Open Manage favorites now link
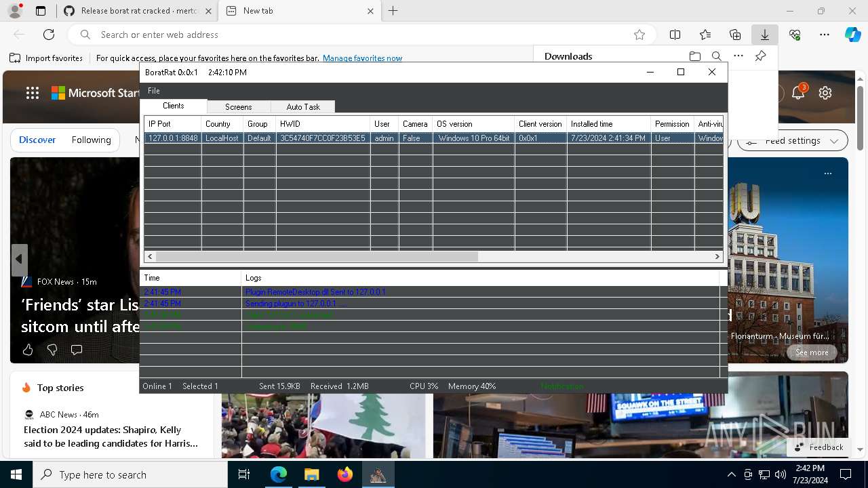 (x=362, y=58)
